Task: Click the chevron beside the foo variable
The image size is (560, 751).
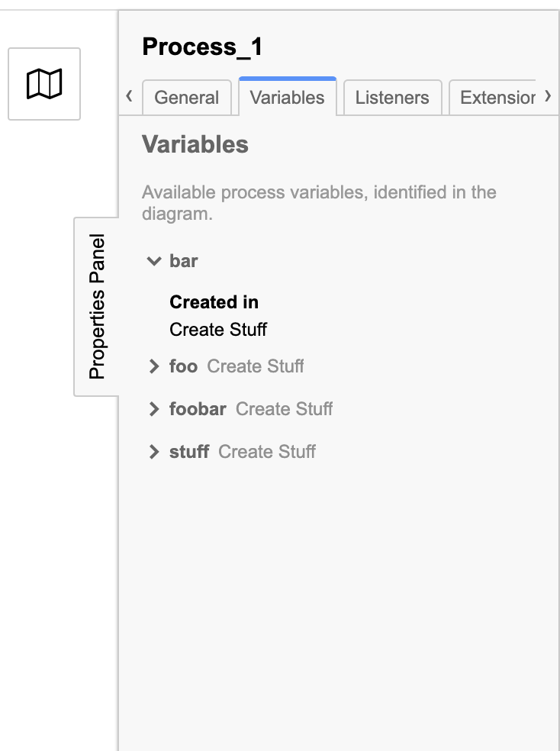Action: click(155, 366)
